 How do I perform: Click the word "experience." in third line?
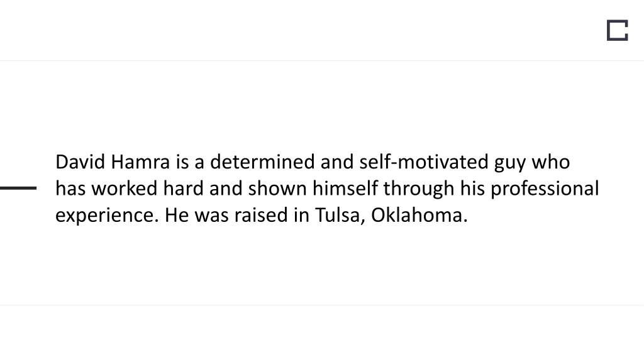pos(107,216)
